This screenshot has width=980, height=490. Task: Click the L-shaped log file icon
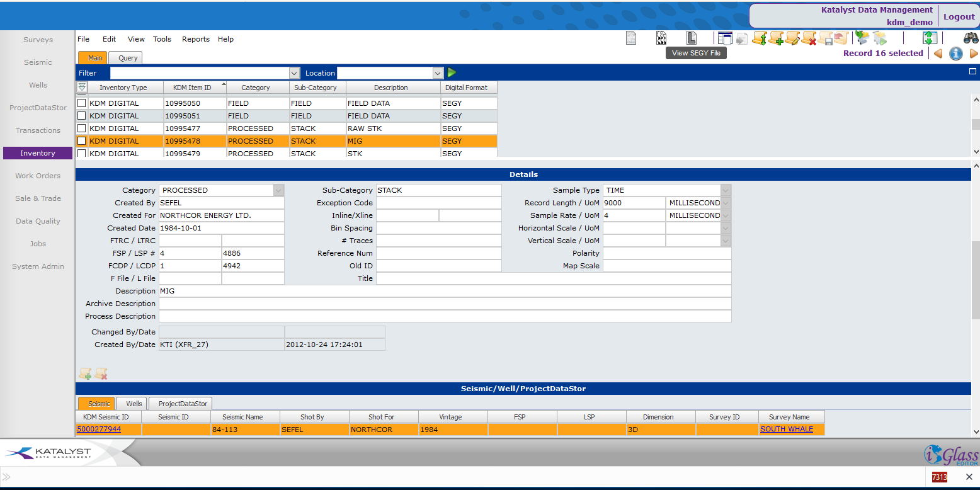pyautogui.click(x=692, y=38)
